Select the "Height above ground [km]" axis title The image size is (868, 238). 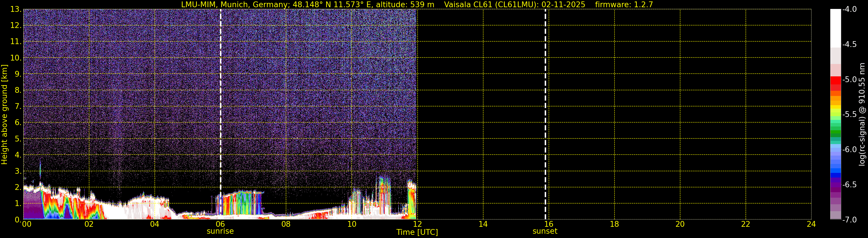tap(4, 115)
